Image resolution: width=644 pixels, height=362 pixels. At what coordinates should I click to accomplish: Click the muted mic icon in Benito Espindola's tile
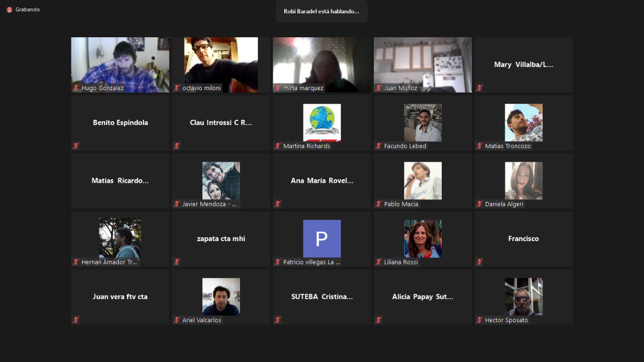(76, 146)
